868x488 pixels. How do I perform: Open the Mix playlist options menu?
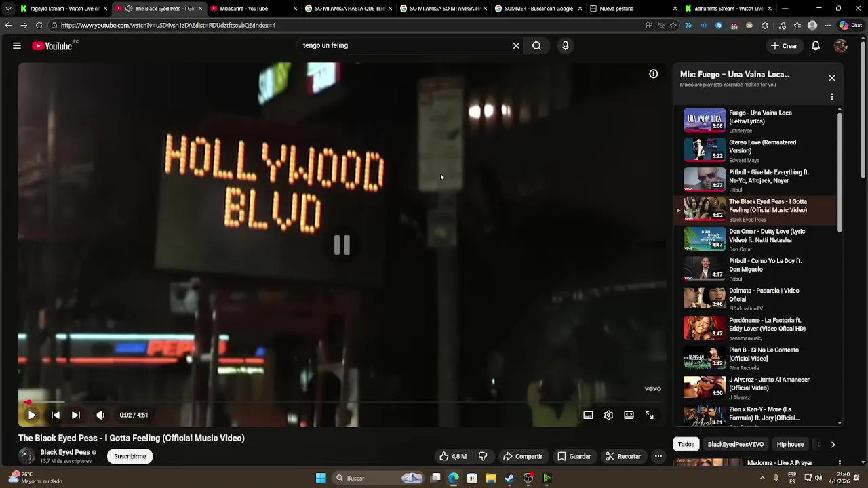point(832,97)
